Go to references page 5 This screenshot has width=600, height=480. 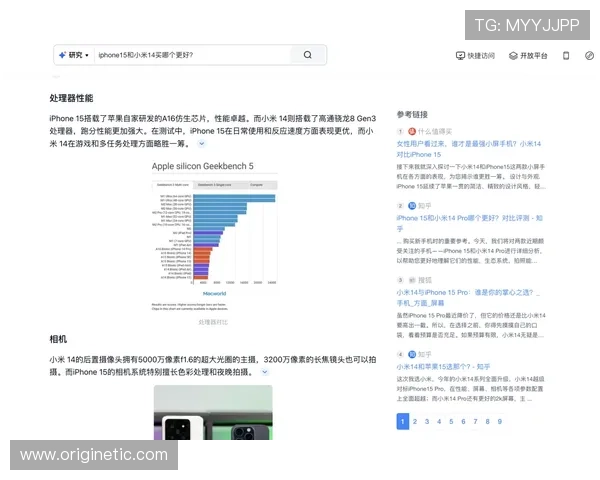click(x=451, y=421)
